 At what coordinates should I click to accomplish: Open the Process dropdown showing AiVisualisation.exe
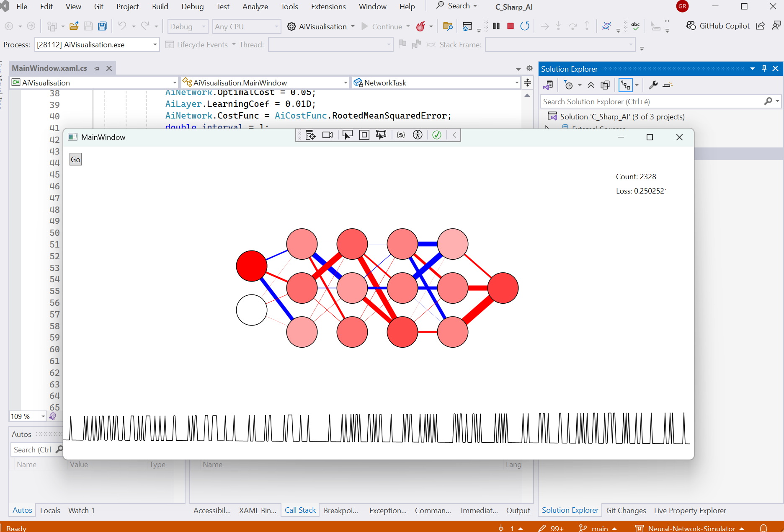[97, 45]
